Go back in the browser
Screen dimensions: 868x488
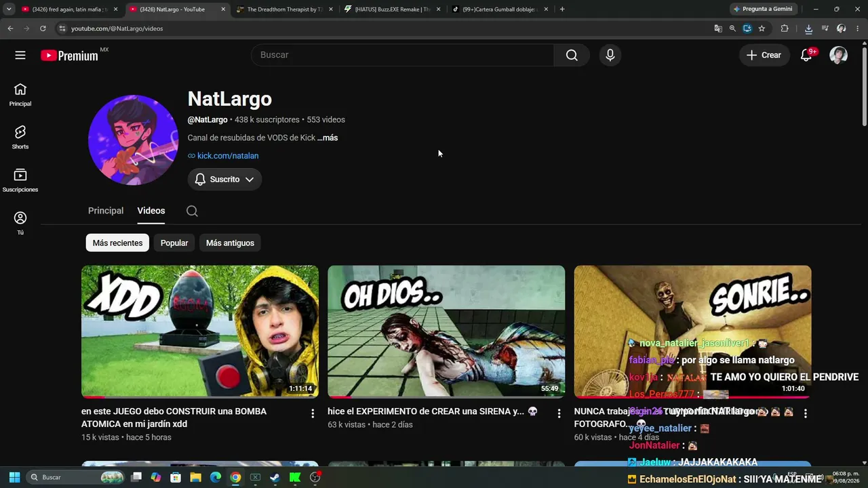(x=10, y=28)
